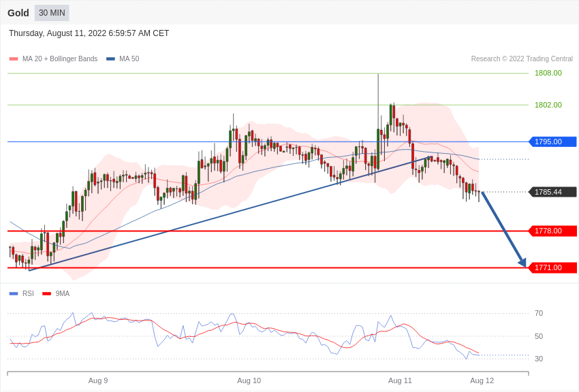Viewport: 579px width, 392px height.
Task: Click the 30 MIN timeframe badge
Action: [52, 13]
